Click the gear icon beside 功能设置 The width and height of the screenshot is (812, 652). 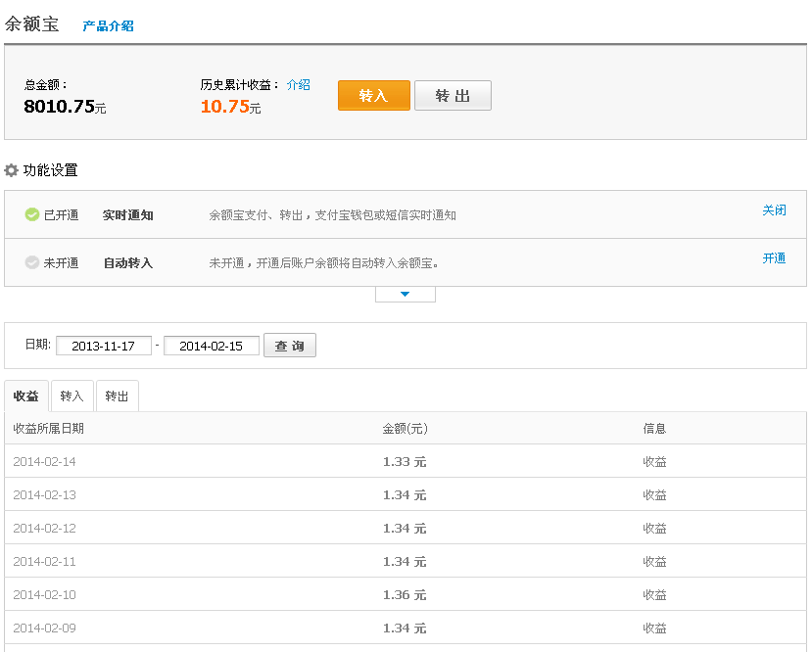pos(12,170)
